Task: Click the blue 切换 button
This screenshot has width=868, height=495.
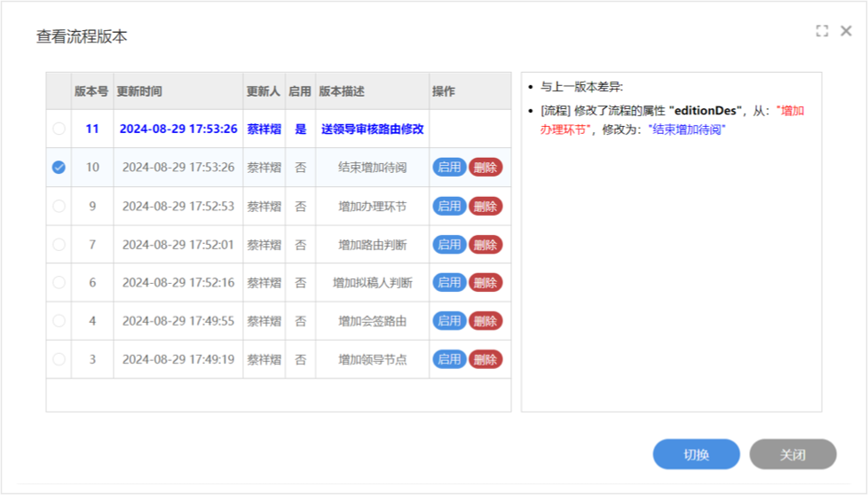Action: [x=696, y=454]
